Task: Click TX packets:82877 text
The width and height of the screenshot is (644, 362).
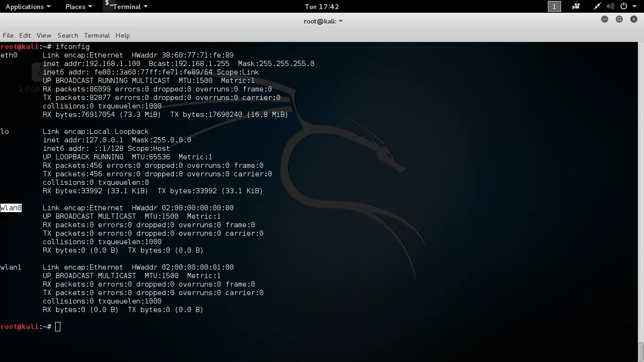Action: pos(77,98)
